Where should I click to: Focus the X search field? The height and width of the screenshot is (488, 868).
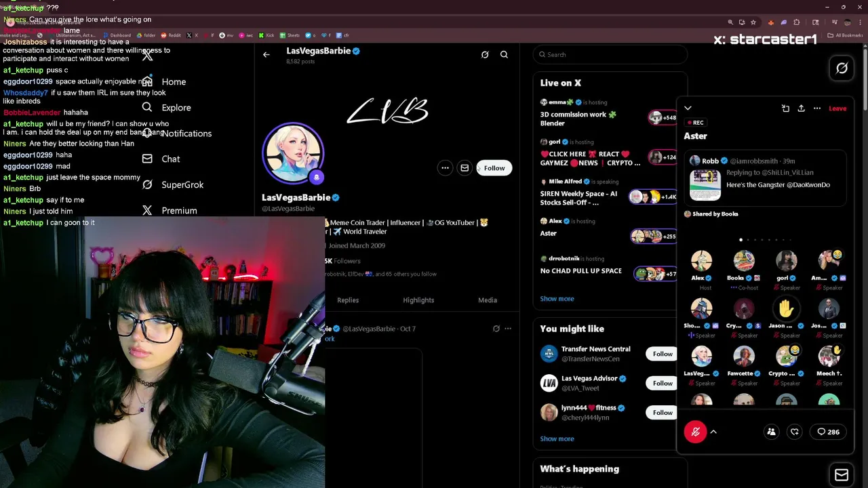(610, 54)
